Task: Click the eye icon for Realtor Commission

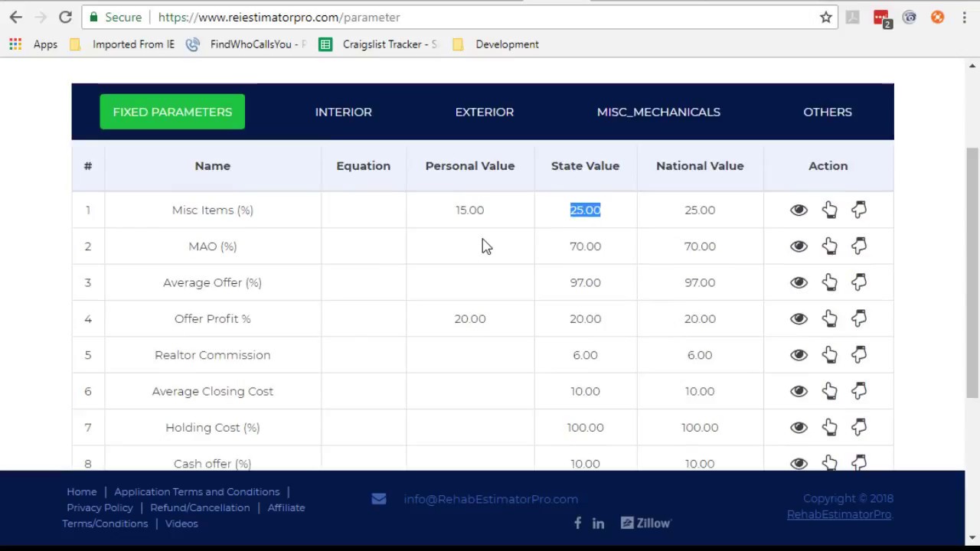Action: (799, 355)
